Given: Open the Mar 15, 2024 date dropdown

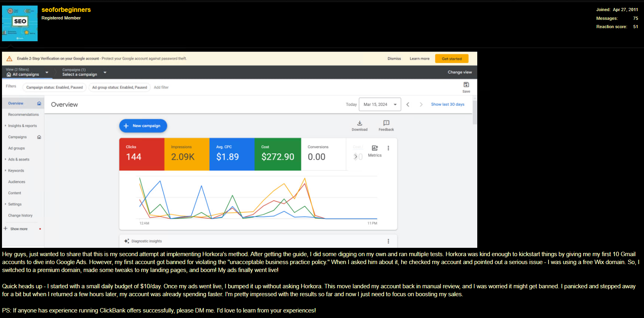Looking at the screenshot, I should coord(380,104).
